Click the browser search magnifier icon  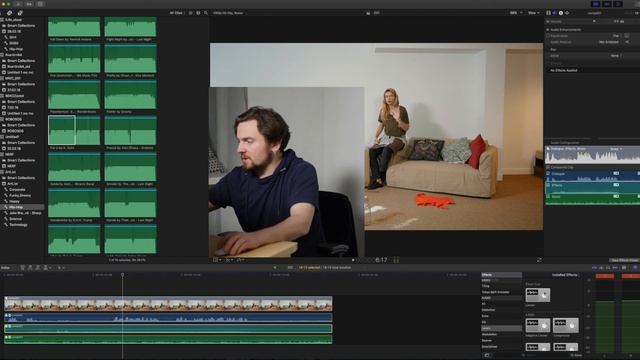point(206,13)
